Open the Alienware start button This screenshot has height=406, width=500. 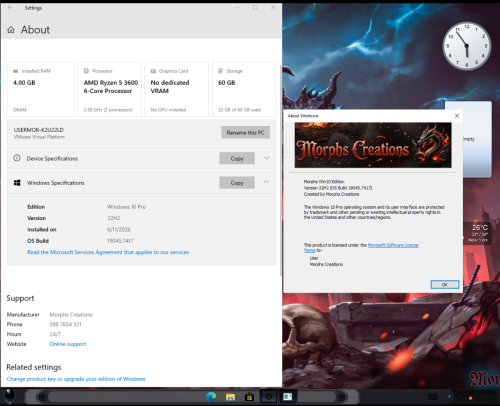(9, 397)
